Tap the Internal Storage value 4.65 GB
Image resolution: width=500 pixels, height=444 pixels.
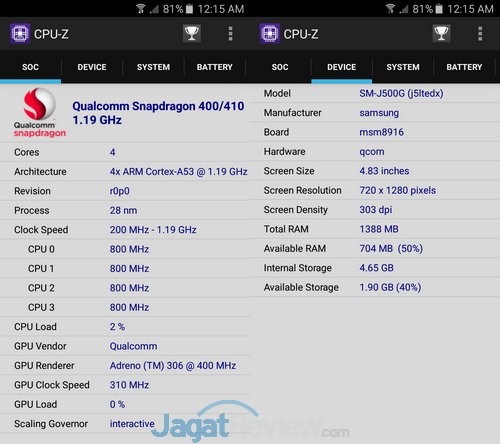[x=376, y=268]
